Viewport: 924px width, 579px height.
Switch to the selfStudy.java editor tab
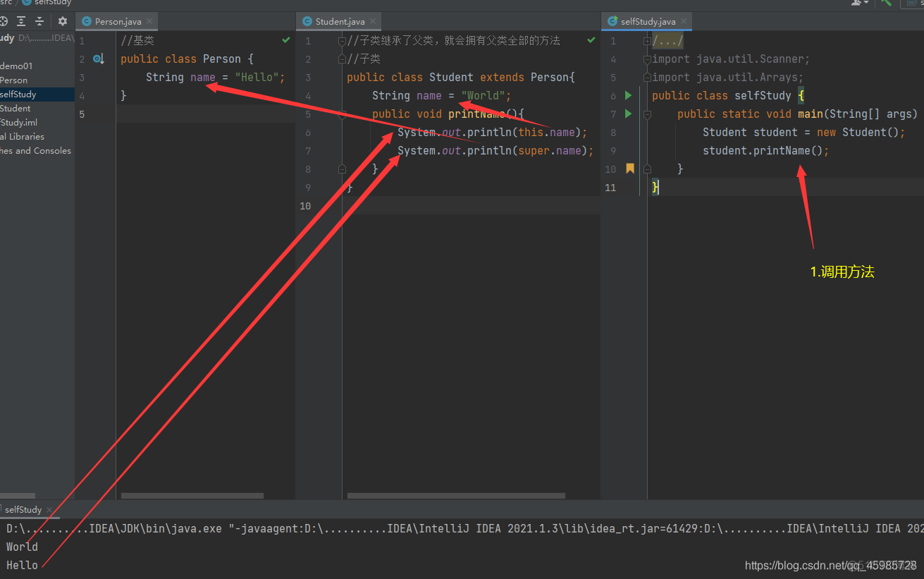(647, 21)
